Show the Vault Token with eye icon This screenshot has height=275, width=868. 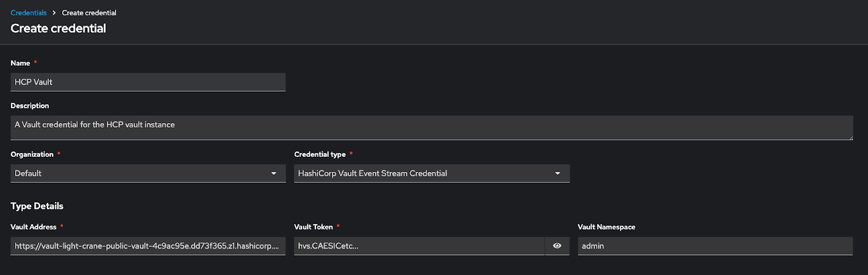pyautogui.click(x=557, y=246)
